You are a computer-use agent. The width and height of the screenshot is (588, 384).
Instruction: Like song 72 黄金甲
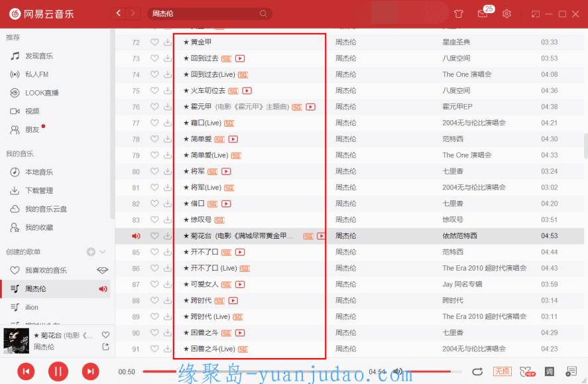[154, 42]
